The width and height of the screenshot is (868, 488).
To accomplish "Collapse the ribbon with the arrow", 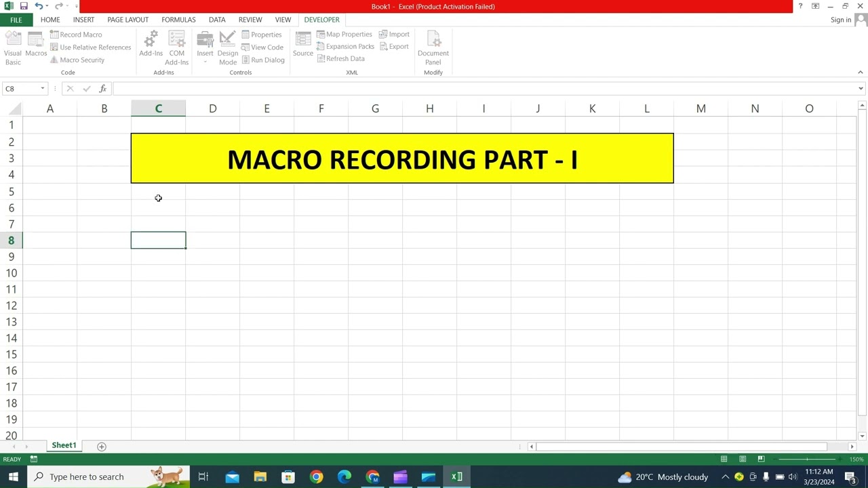I will (860, 72).
